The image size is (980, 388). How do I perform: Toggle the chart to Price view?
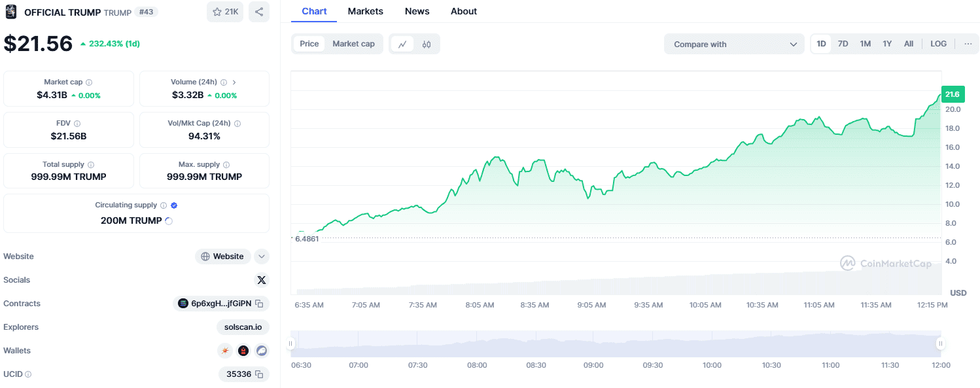pos(309,44)
